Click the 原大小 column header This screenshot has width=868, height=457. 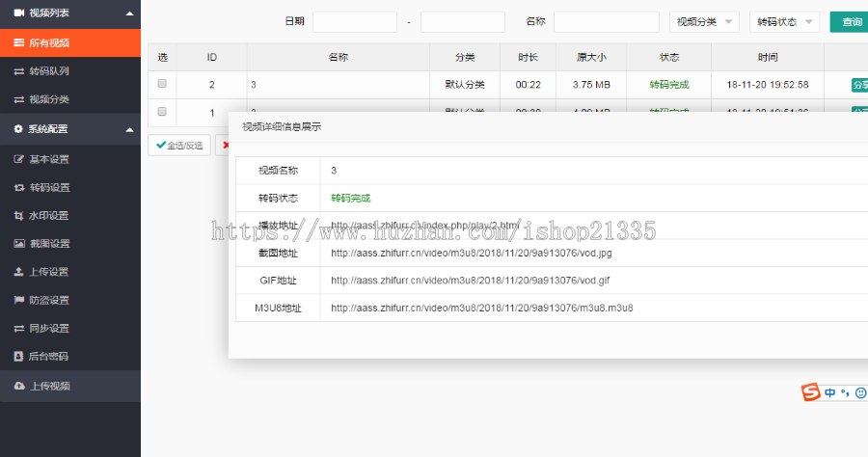591,57
